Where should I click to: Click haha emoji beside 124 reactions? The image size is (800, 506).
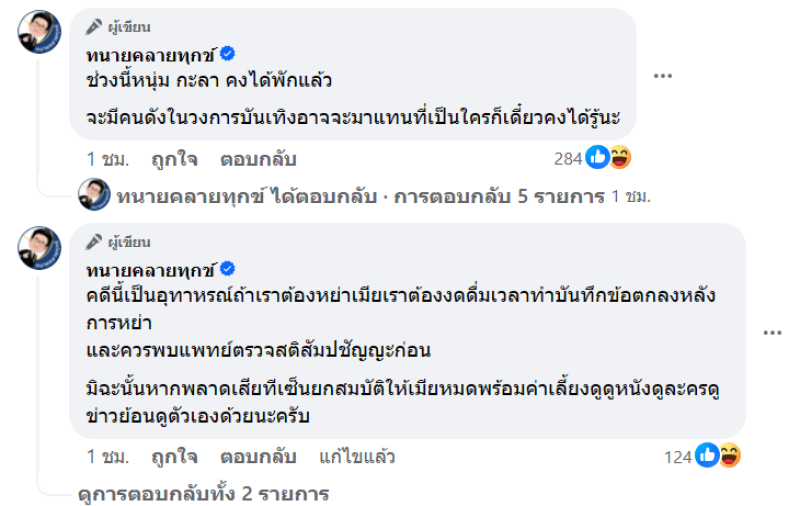pos(729,456)
